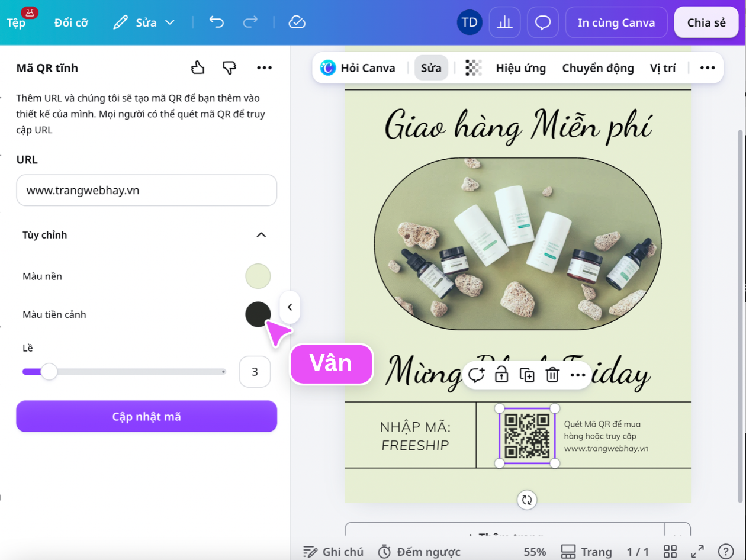Click the Chia sẻ share button

pyautogui.click(x=706, y=22)
